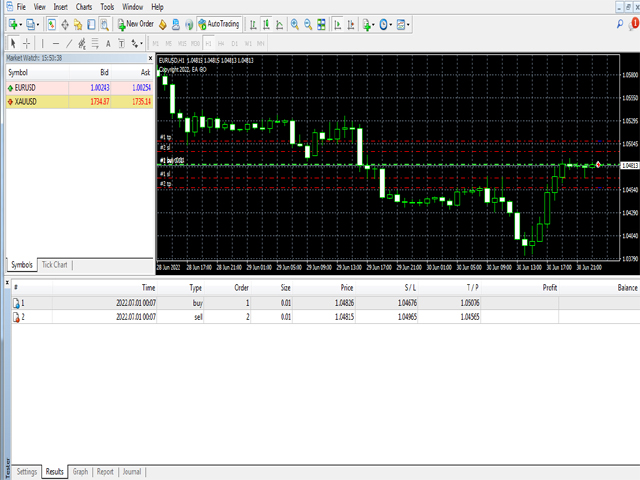The width and height of the screenshot is (640, 480).
Task: Open the Window menu
Action: [133, 7]
